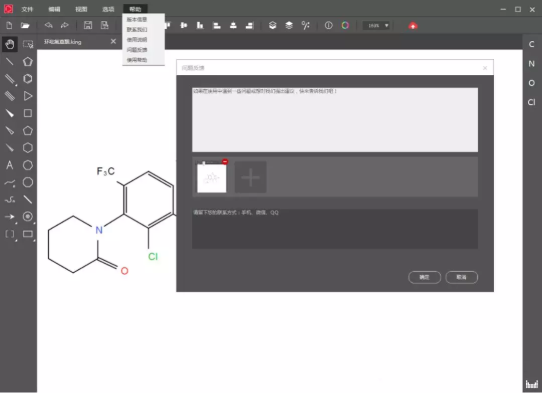Add an attachment with the plus tile
Viewport: 542px width, 396px height.
[x=251, y=177]
